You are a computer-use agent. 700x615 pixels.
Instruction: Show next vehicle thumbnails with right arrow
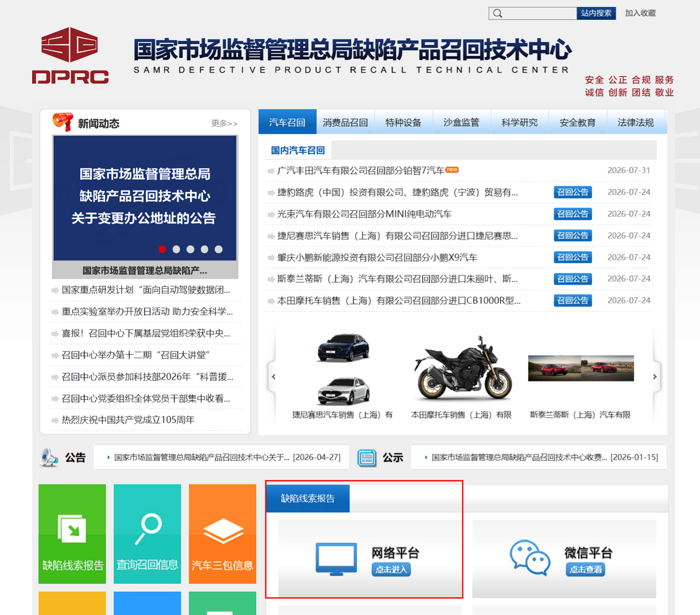point(655,377)
